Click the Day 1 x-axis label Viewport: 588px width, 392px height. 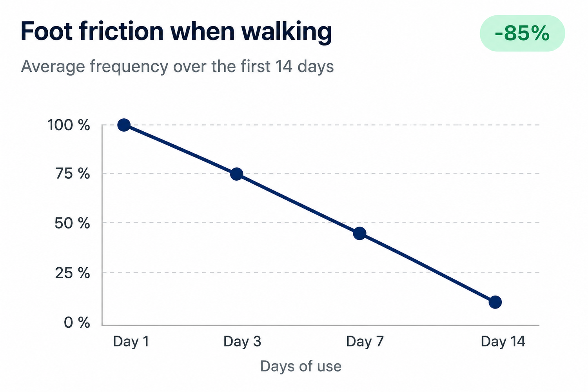pos(131,341)
